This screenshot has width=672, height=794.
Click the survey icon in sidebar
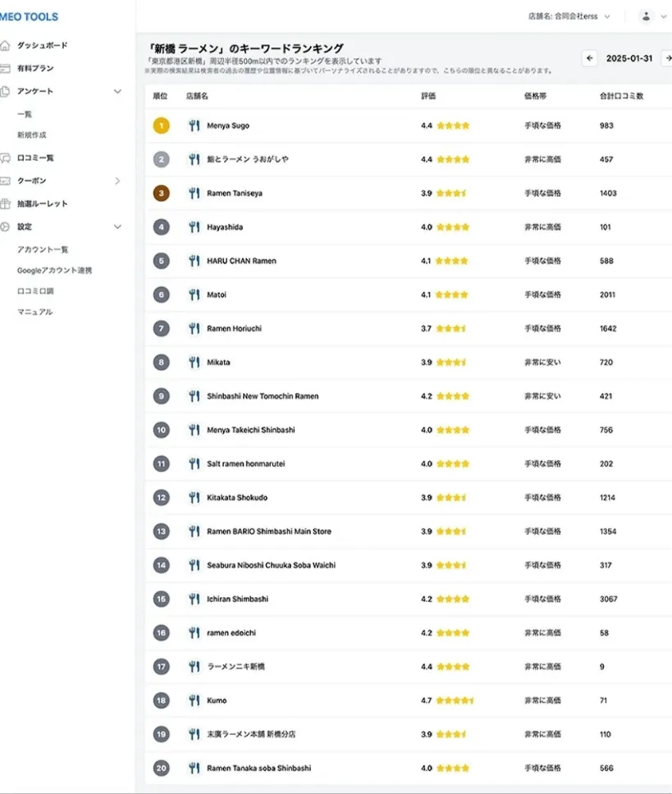6,92
